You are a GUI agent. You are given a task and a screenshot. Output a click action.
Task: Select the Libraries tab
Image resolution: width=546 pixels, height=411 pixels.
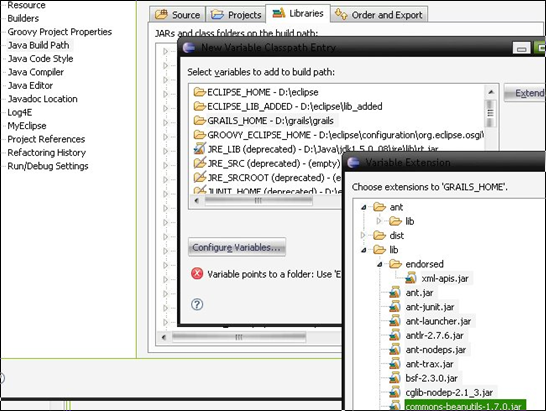click(x=298, y=13)
